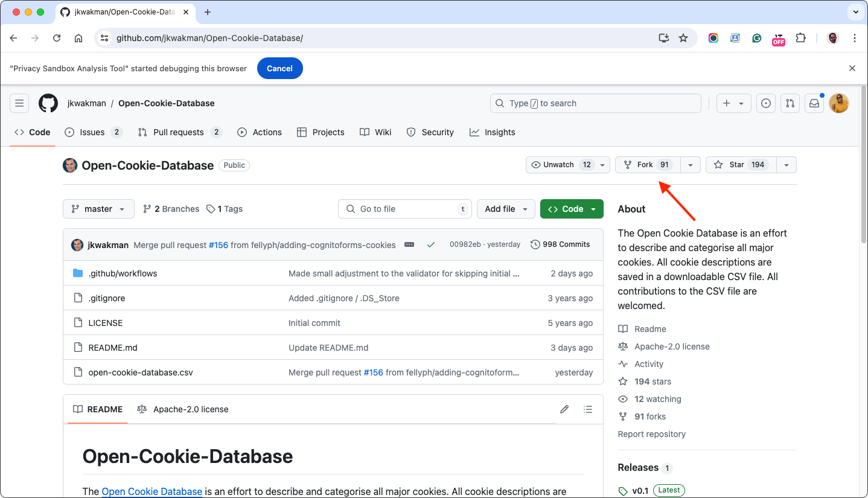Viewport: 868px width, 498px height.
Task: Open a new browser tab
Action: click(208, 12)
